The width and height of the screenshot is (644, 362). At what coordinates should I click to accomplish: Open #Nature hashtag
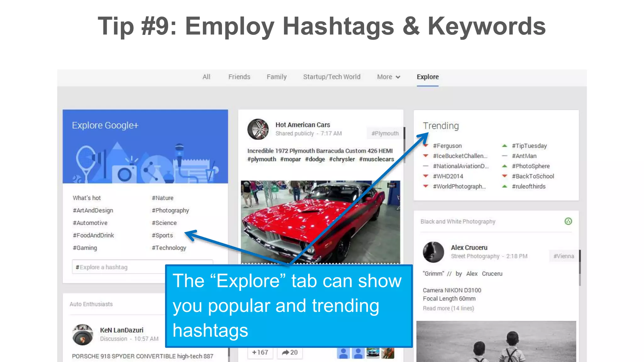[163, 198]
